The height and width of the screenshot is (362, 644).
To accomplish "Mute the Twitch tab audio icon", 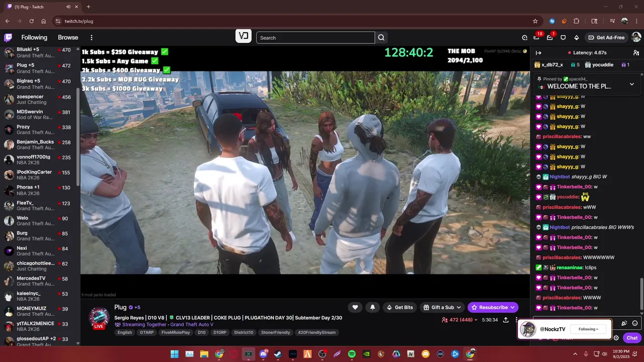I will 68,7.
